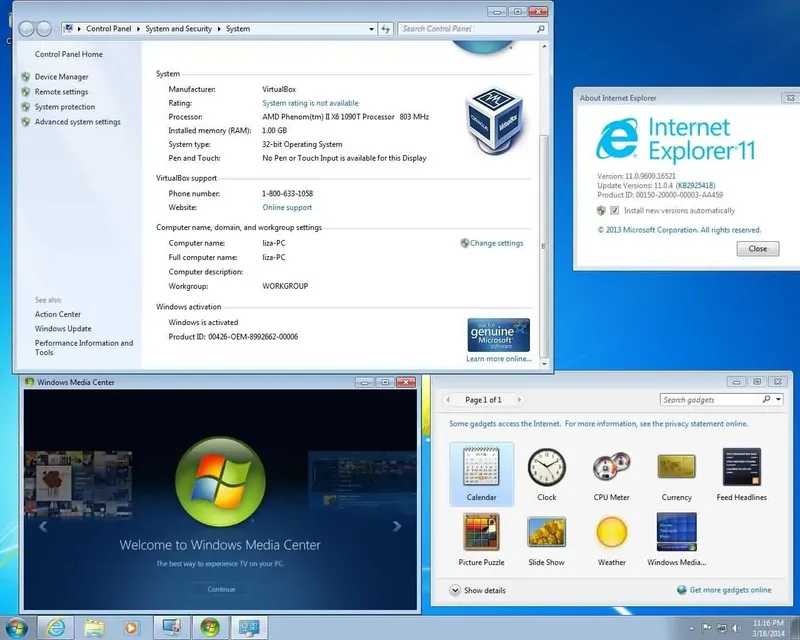Image resolution: width=800 pixels, height=640 pixels.
Task: Open the address bar history dropdown
Action: [371, 29]
